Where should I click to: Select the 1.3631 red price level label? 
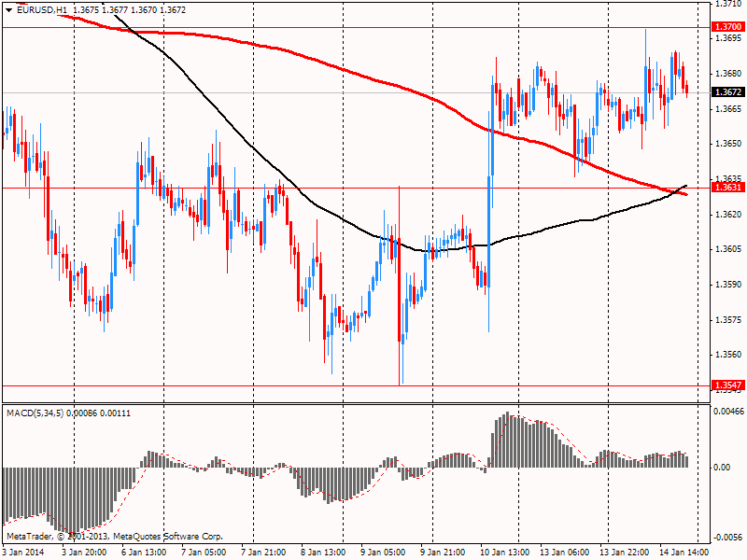[x=728, y=188]
